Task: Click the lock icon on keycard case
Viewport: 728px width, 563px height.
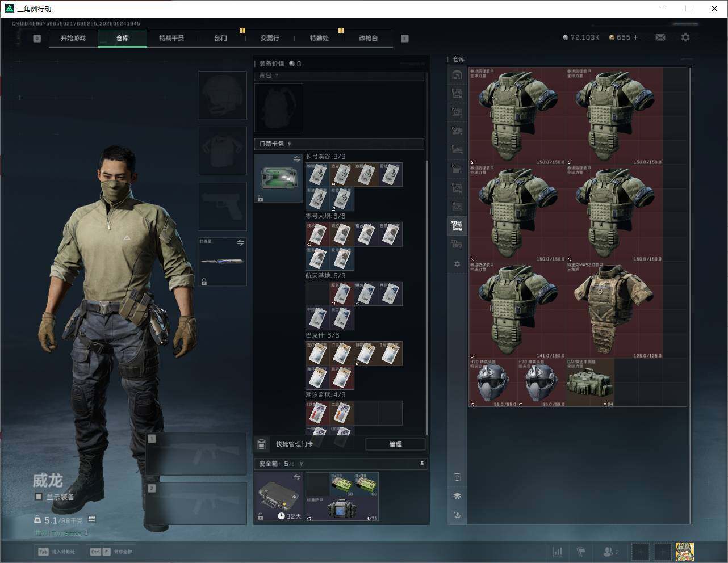Action: [x=260, y=198]
